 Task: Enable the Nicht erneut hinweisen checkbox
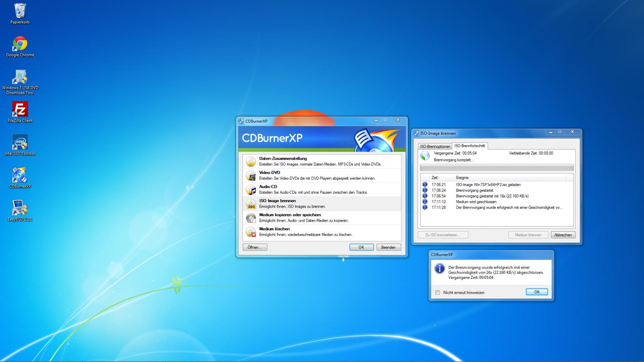tap(438, 293)
